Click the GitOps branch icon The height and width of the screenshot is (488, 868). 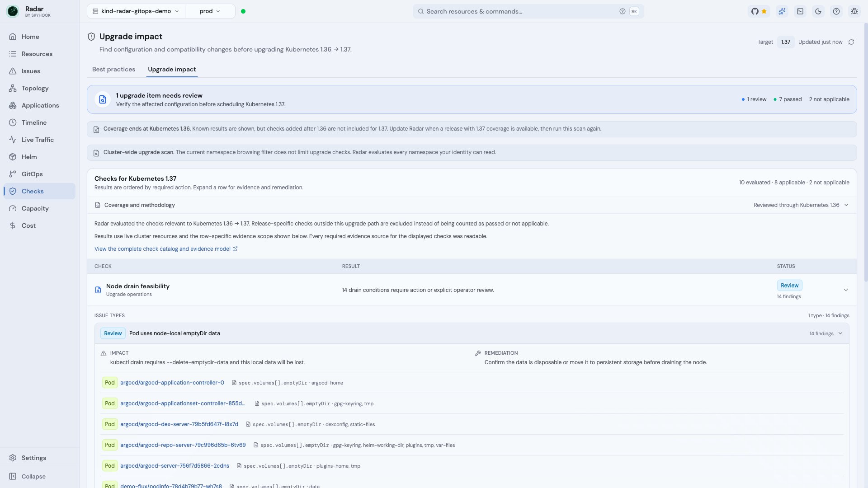coord(13,174)
